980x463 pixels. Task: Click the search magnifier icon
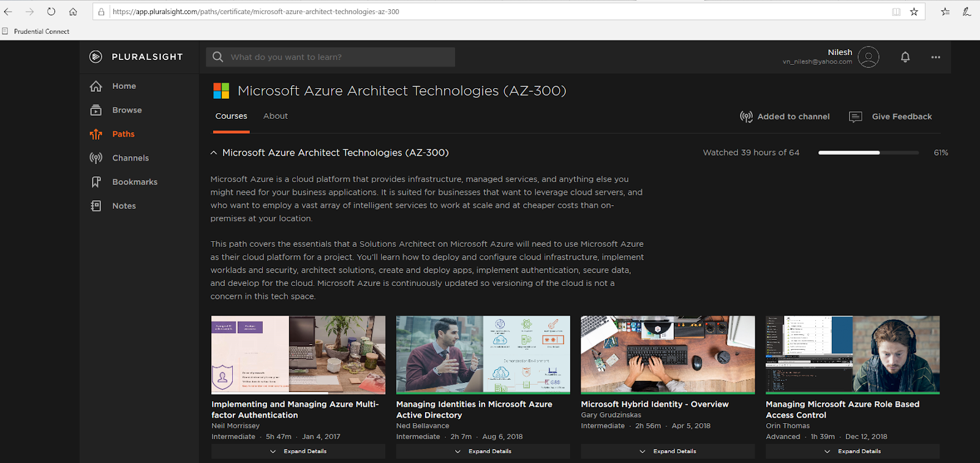pos(217,57)
